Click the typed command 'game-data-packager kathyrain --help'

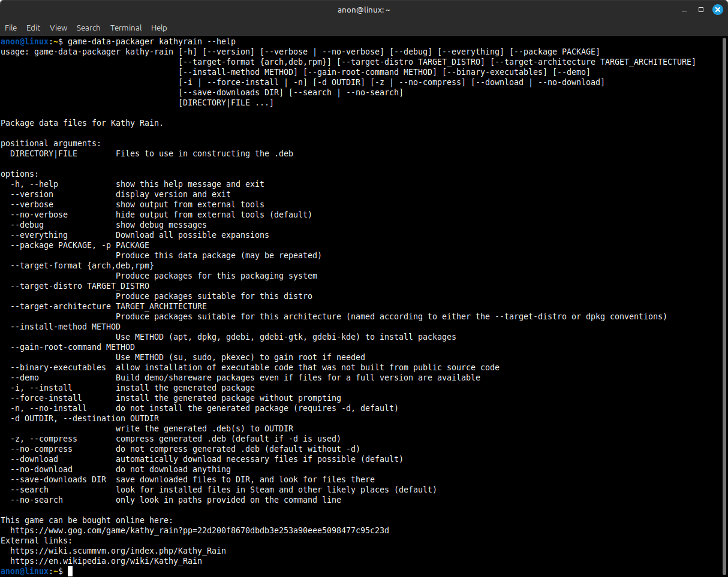pyautogui.click(x=152, y=41)
